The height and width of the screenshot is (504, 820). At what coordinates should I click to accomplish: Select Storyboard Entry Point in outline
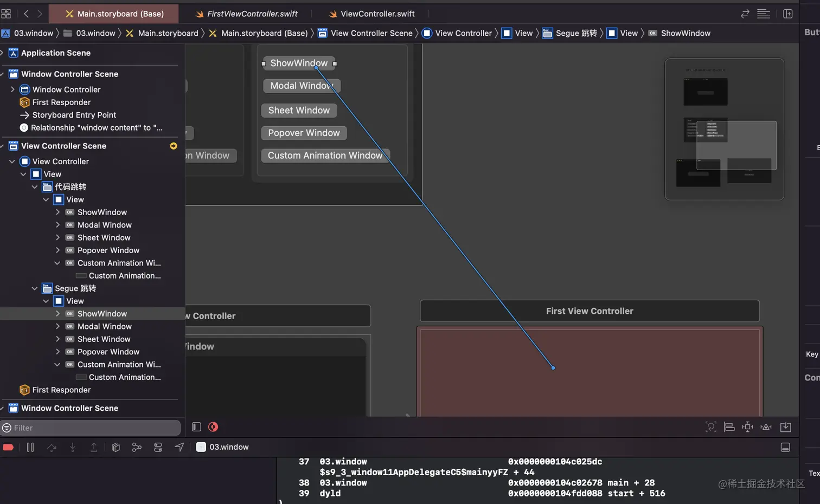(x=92, y=115)
